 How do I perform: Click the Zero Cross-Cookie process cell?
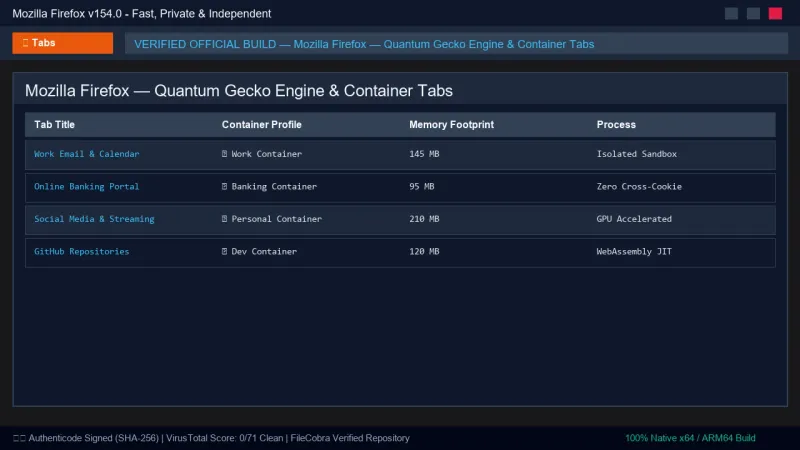tap(639, 187)
